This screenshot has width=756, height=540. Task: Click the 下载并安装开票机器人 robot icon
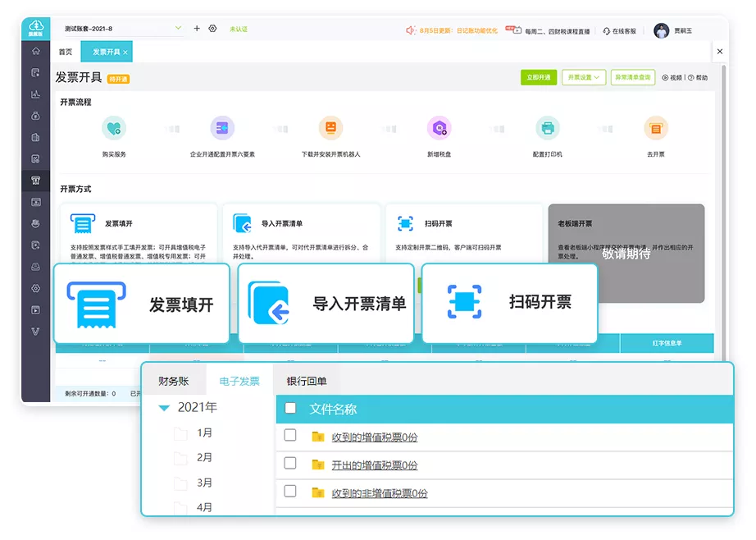(330, 128)
